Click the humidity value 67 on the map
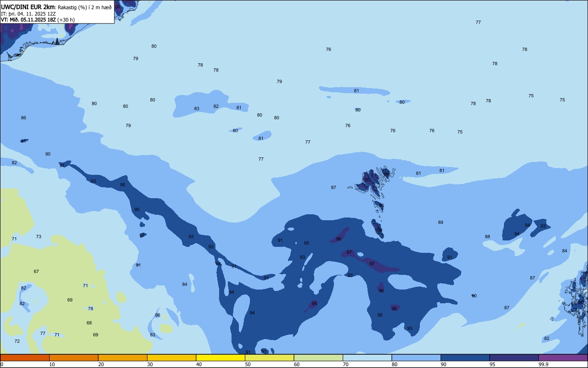This screenshot has width=588, height=368. [x=36, y=272]
